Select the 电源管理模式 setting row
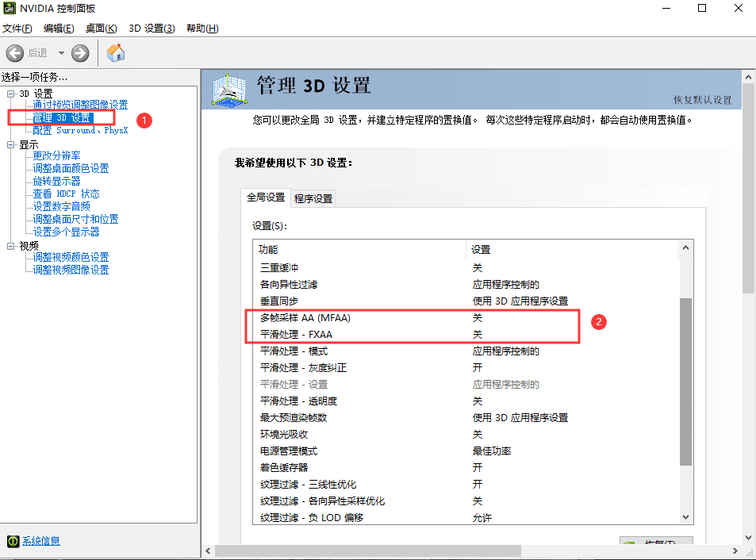This screenshot has height=560, width=756. click(466, 451)
